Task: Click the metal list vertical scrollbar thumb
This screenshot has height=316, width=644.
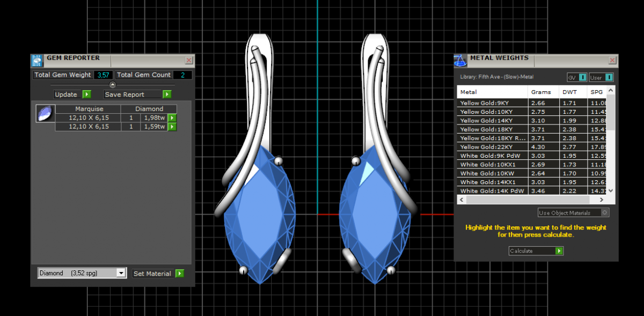Action: coord(611,113)
